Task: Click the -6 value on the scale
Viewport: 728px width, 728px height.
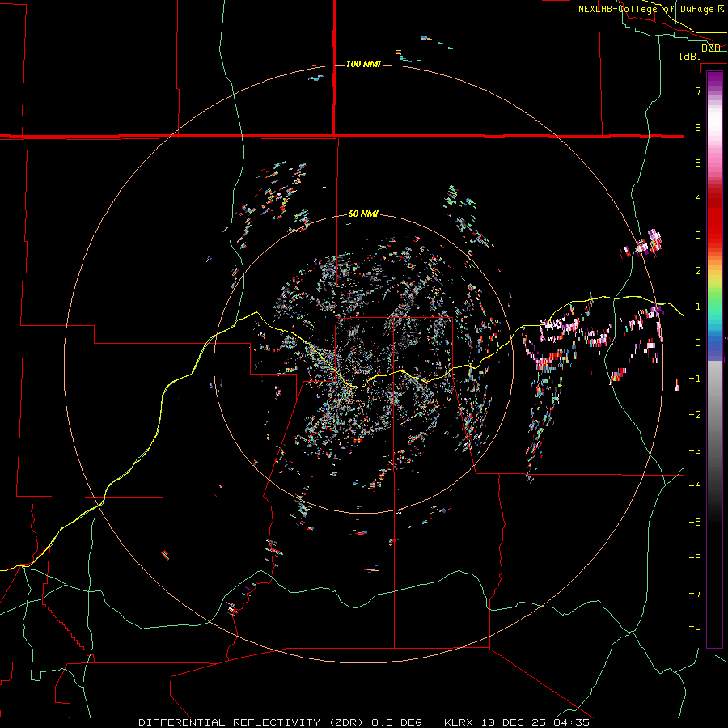Action: (695, 557)
